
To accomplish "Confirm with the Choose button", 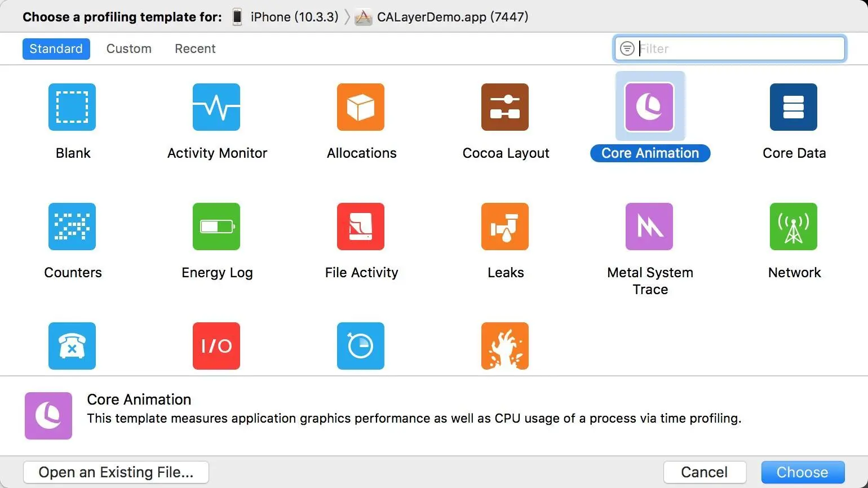I will (803, 472).
